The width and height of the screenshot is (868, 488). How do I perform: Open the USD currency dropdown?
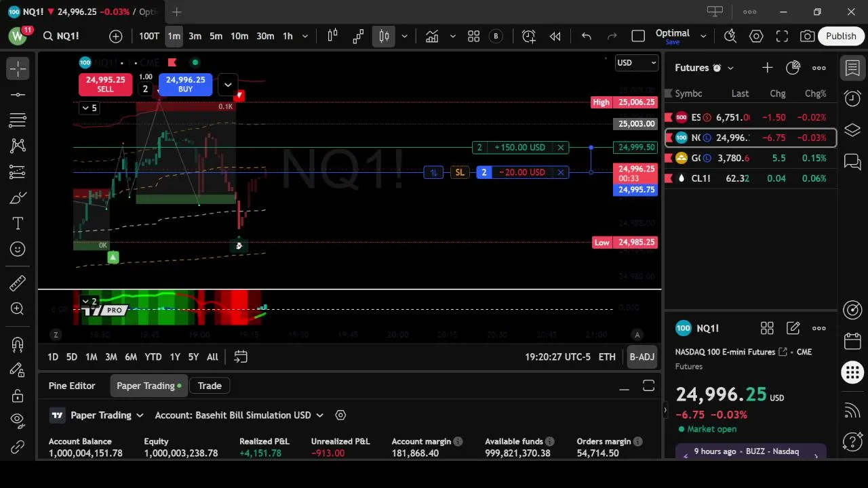click(636, 63)
